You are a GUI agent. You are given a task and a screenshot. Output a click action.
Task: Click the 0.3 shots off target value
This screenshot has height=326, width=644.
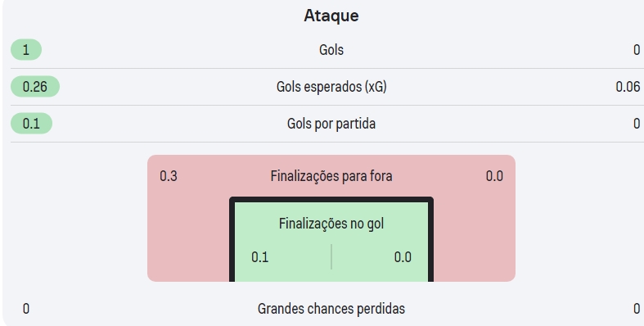pos(169,176)
